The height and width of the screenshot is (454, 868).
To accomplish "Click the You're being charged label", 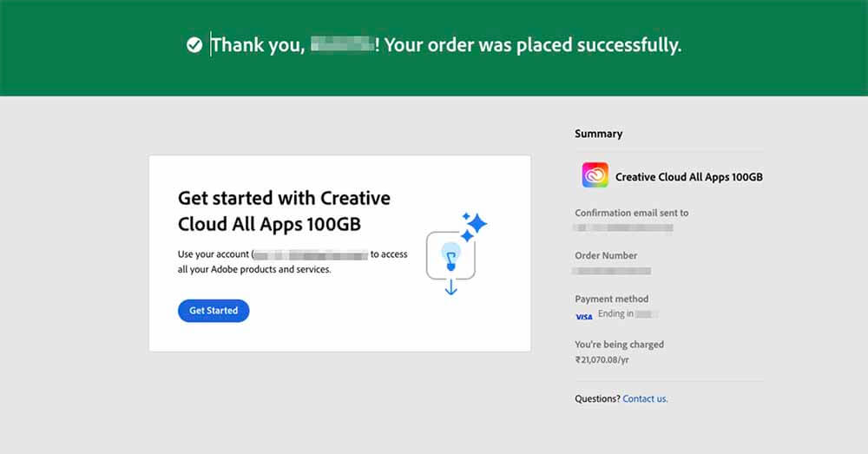I will pos(619,345).
